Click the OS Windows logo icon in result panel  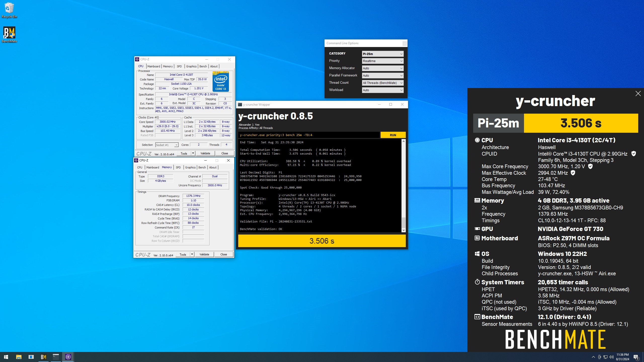477,254
